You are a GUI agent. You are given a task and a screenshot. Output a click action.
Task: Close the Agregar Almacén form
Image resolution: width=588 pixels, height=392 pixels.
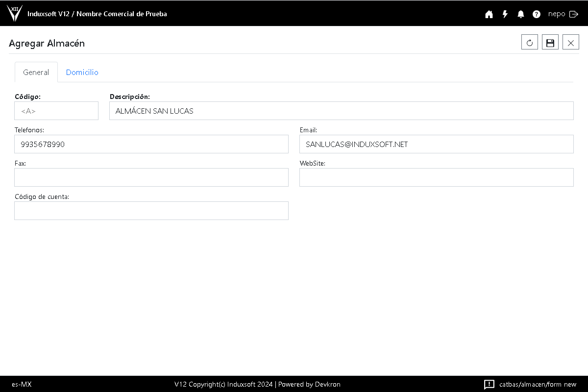coord(571,43)
